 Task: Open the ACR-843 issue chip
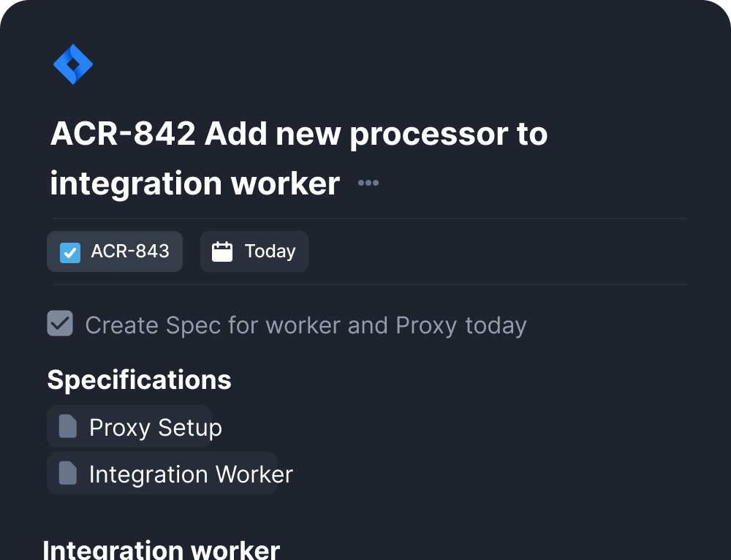point(115,251)
